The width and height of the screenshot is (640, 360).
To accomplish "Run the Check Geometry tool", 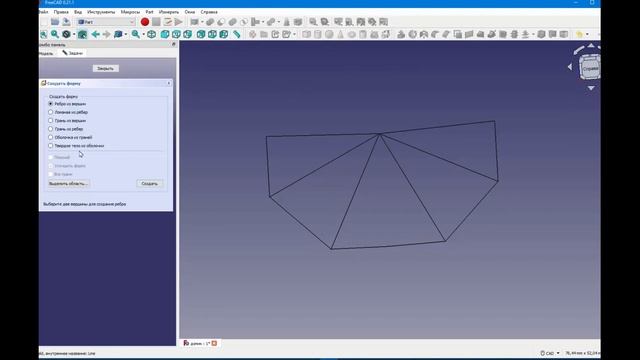I will click(287, 22).
